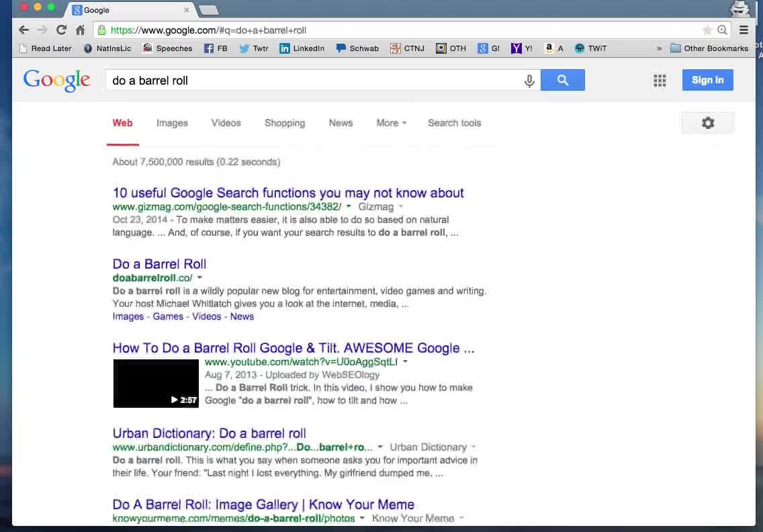763x532 pixels.
Task: Open dropdown arrow beside the gizmag.com URL
Action: tap(349, 206)
